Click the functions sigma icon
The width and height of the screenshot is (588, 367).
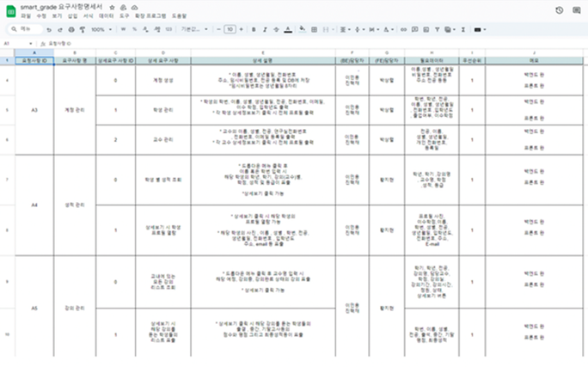coord(463,29)
